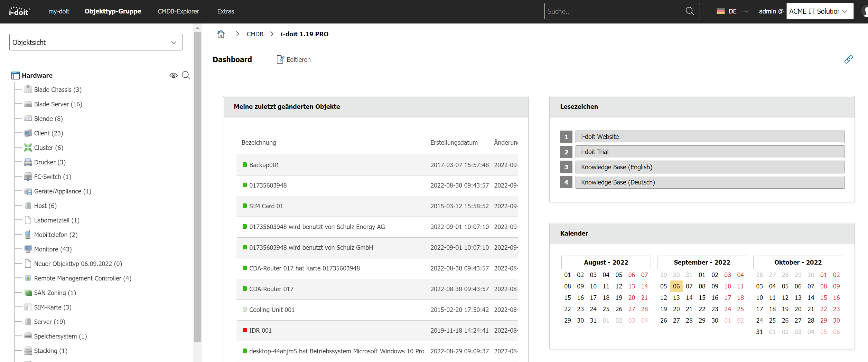
Task: Click into the Suche search field
Action: tap(614, 11)
